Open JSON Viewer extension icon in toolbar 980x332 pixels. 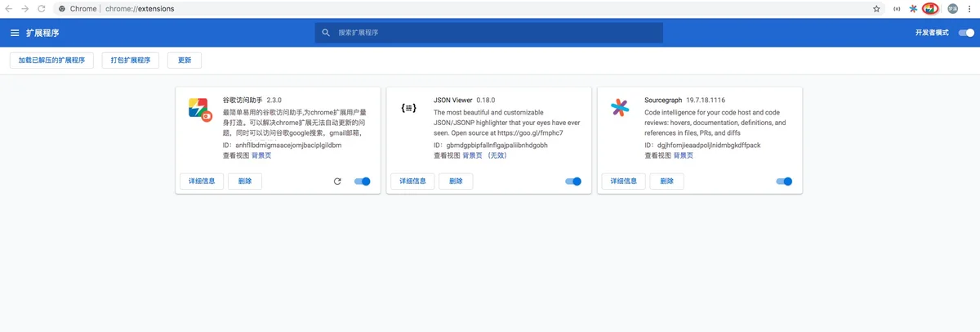coord(897,8)
